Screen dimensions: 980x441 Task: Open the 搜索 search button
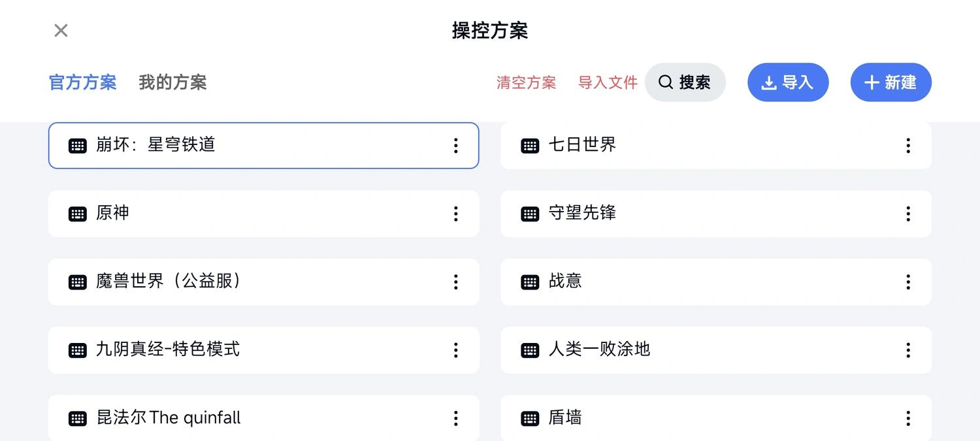click(x=685, y=82)
